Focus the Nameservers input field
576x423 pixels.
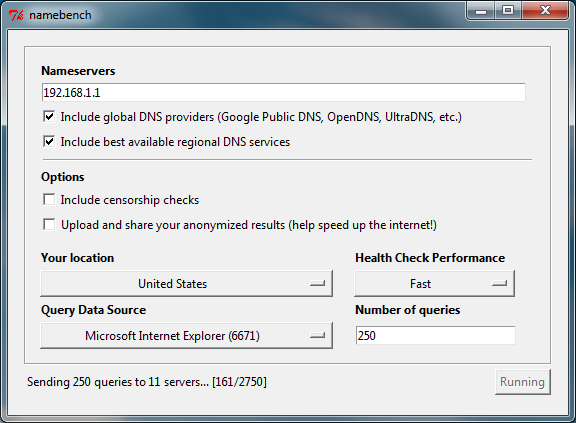click(284, 93)
